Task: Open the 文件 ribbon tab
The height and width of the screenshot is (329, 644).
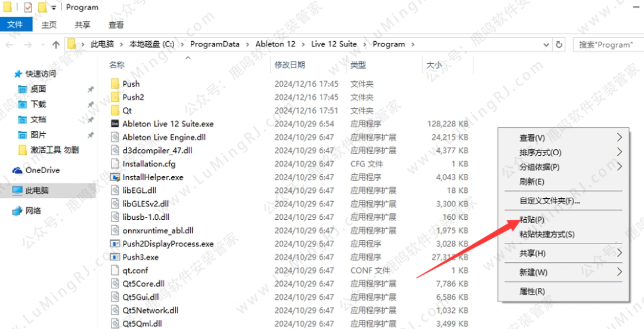Action: pos(15,24)
